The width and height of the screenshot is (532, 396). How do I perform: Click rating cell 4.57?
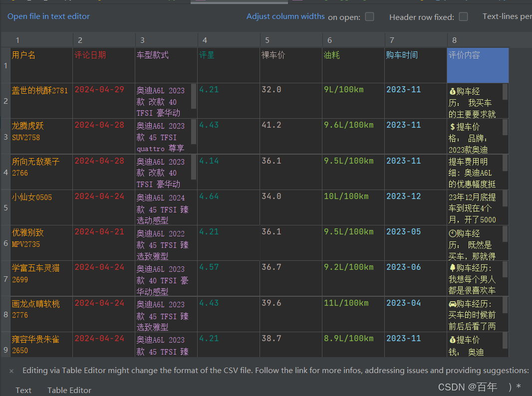click(229, 279)
